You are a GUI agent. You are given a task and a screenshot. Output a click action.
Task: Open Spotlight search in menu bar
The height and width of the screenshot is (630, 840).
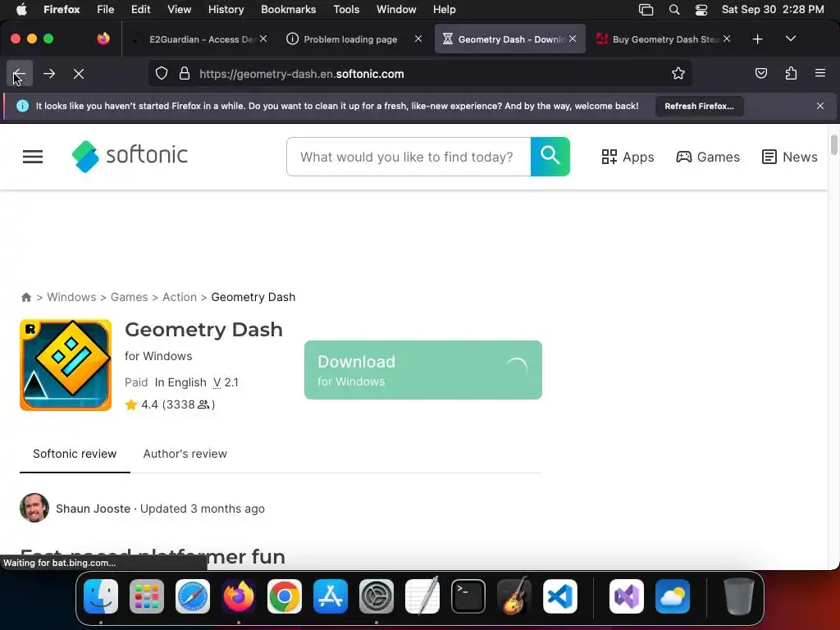tap(674, 9)
